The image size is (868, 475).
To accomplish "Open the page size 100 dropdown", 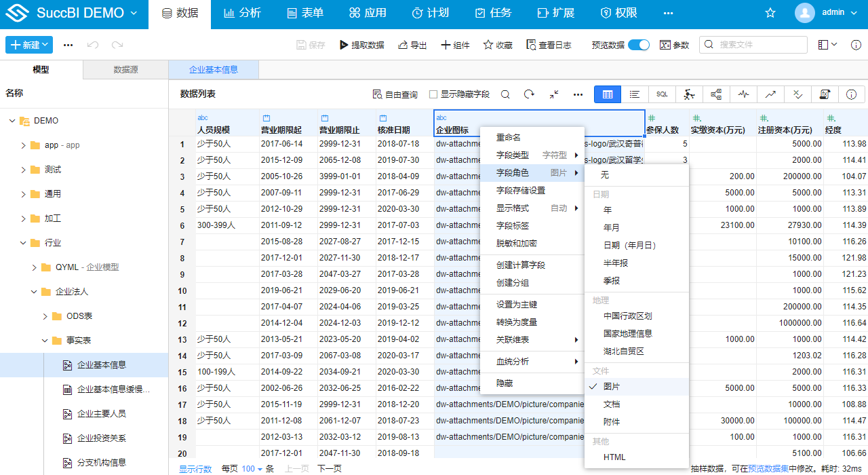I will click(252, 468).
